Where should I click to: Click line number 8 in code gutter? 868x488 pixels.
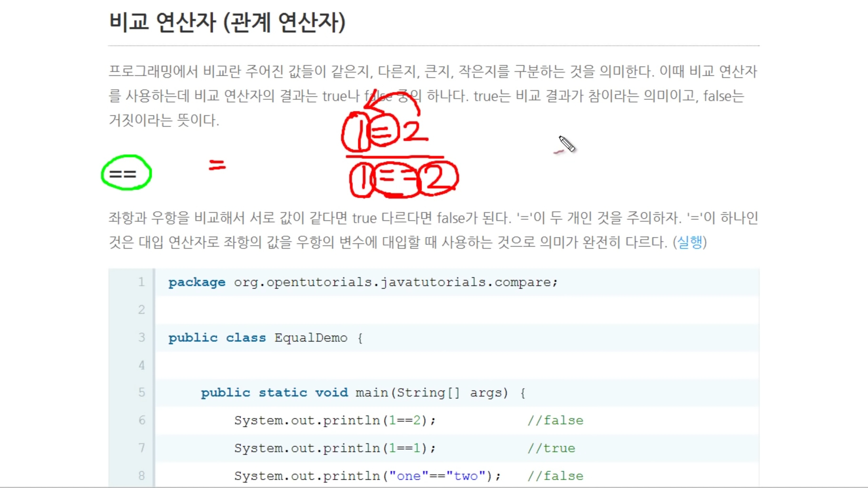point(142,476)
